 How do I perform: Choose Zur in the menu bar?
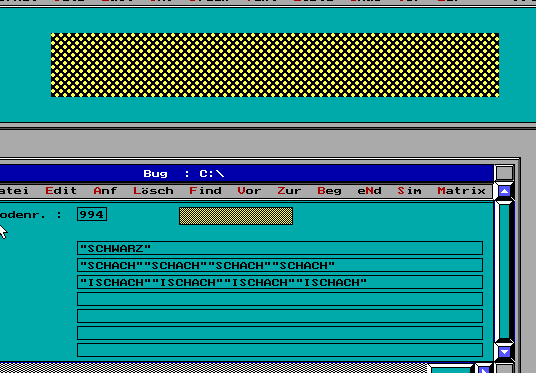click(x=289, y=191)
